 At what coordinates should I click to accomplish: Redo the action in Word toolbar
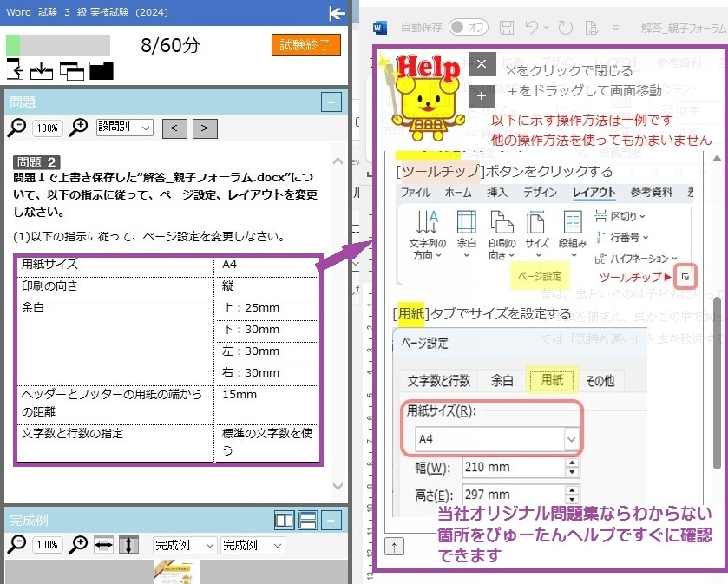(x=566, y=28)
